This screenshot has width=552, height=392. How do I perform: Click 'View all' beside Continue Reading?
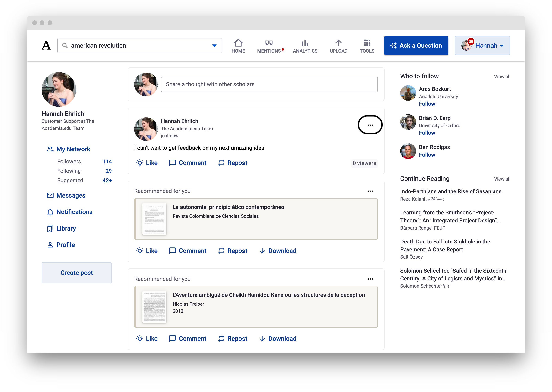coord(502,179)
